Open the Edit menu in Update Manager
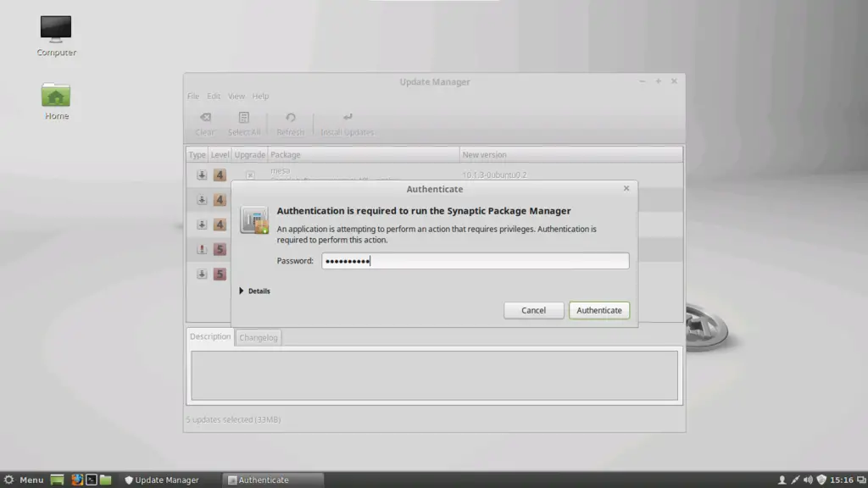Viewport: 868px width, 488px height. pos(214,97)
